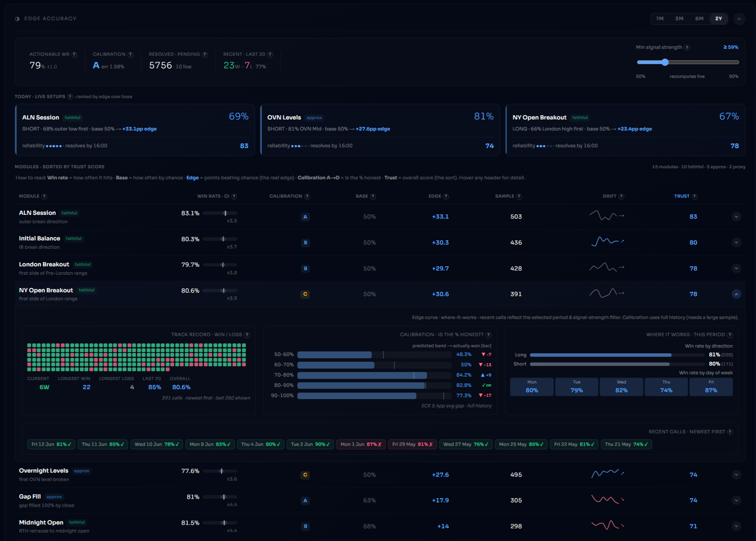The image size is (756, 541).
Task: Switch to the 3M time range
Action: click(x=679, y=19)
